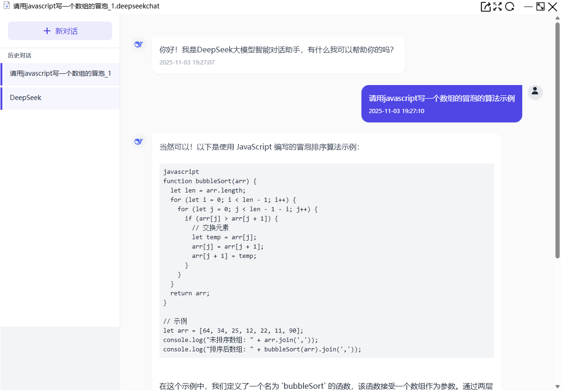Click the DeepSeek whale avatar beside the code answer

pos(138,142)
